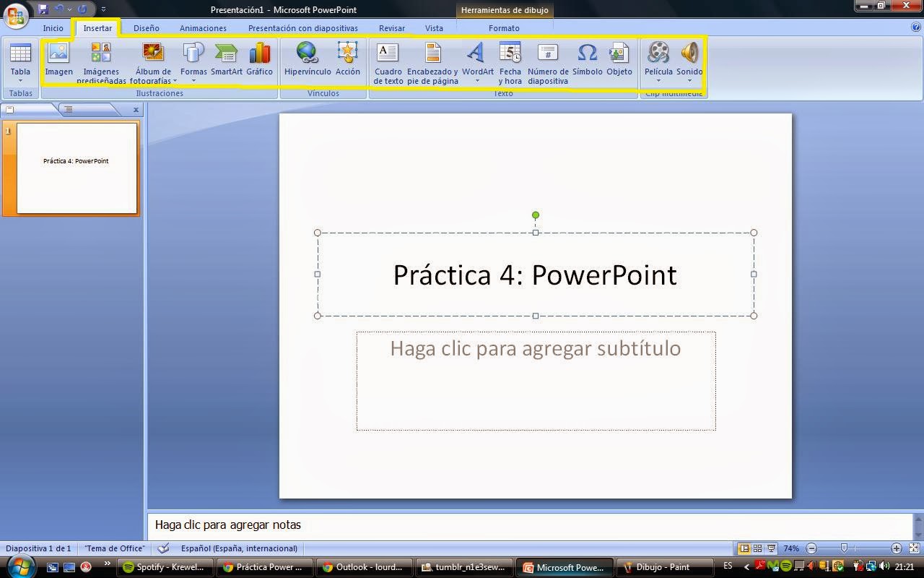
Task: Close the slides pane
Action: 136,110
